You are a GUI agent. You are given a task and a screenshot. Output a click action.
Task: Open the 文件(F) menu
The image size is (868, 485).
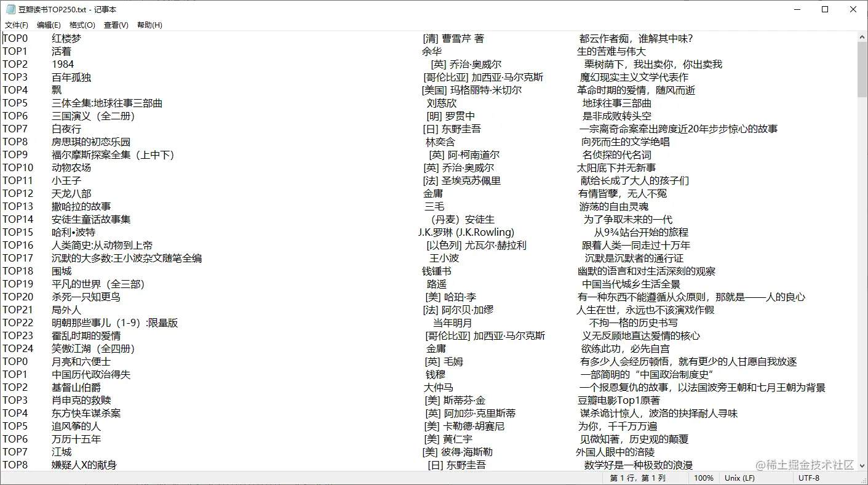click(x=16, y=25)
